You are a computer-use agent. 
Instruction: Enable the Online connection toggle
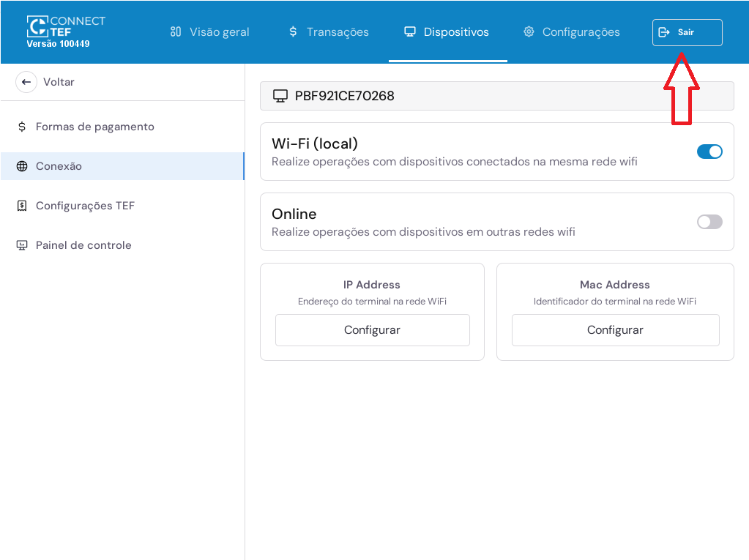click(709, 222)
